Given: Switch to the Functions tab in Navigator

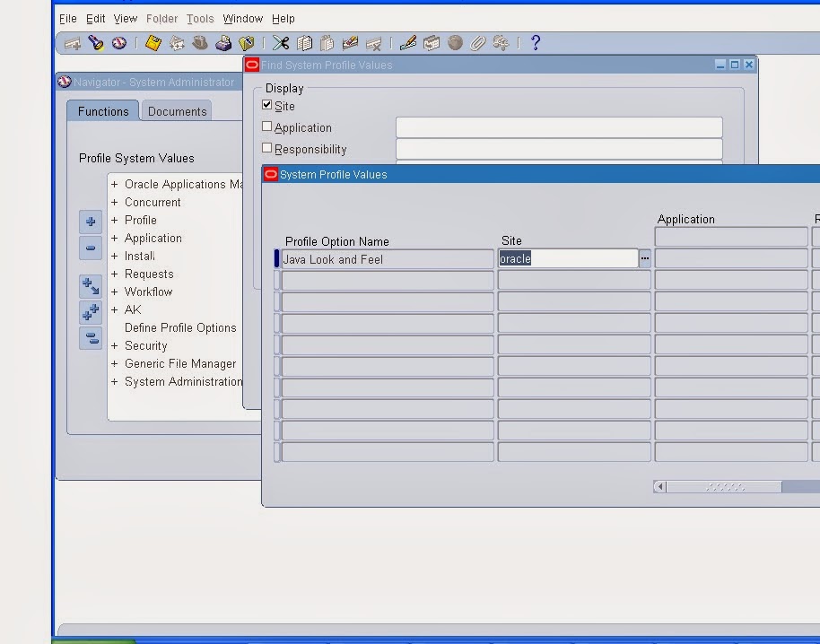Looking at the screenshot, I should [x=103, y=111].
